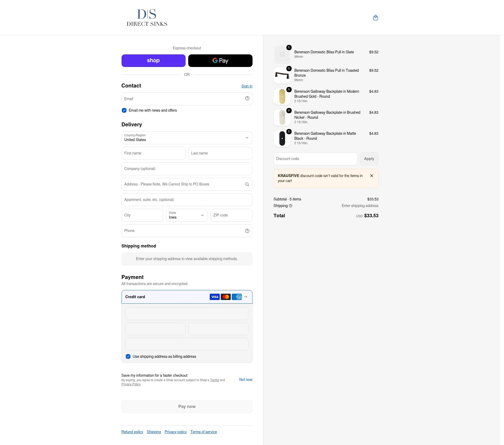Click the total amount $33.53
This screenshot has height=445, width=504.
[371, 216]
